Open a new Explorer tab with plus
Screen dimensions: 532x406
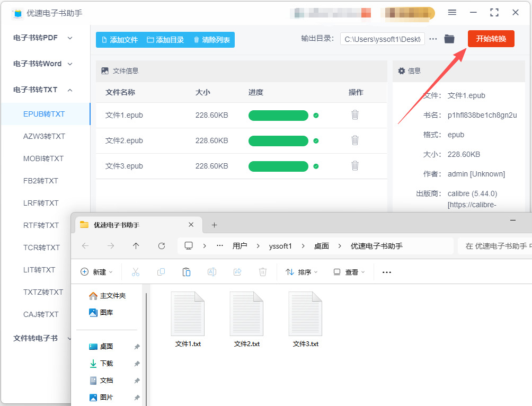(x=214, y=225)
